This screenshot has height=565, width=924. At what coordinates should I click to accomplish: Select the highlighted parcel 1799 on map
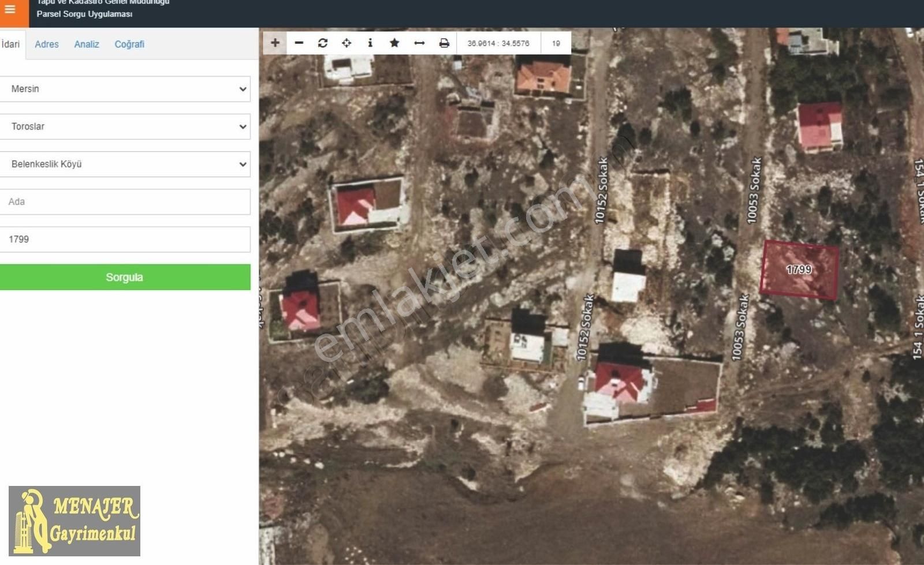click(x=799, y=270)
